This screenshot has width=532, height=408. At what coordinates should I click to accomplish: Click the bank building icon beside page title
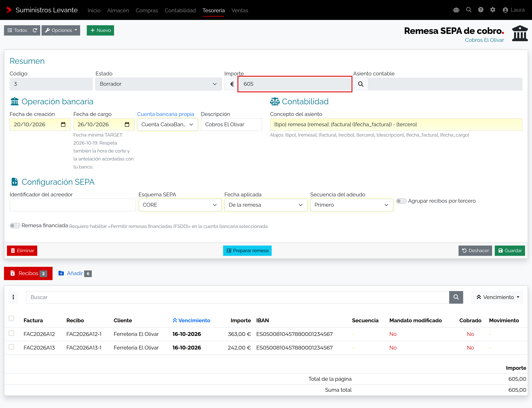(520, 34)
